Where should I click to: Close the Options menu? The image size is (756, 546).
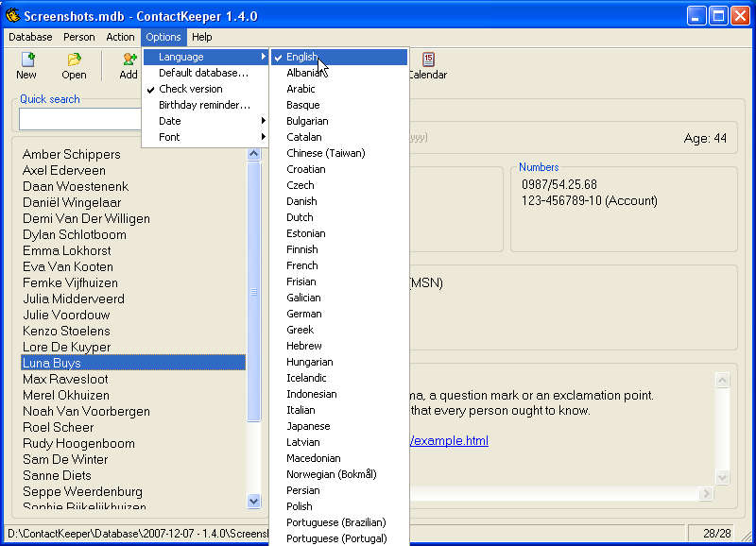click(163, 37)
